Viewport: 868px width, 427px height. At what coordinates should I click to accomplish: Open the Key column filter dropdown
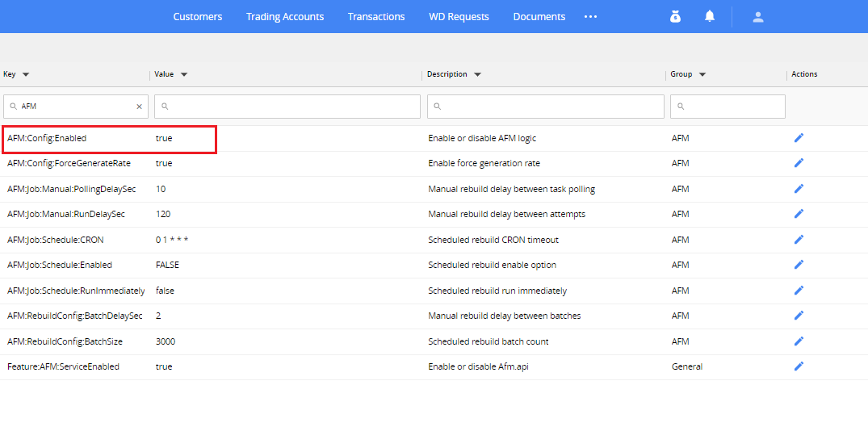(x=26, y=74)
